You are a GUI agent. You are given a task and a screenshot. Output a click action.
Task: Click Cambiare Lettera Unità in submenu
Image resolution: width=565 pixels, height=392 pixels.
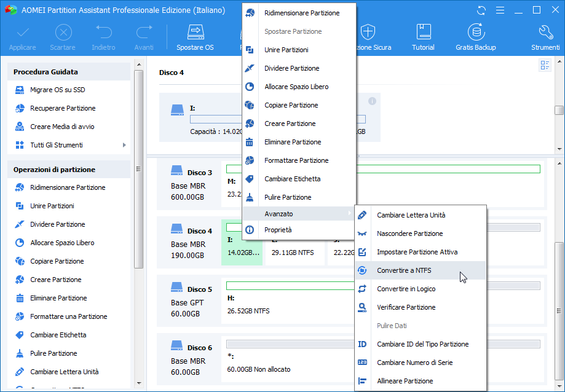411,215
